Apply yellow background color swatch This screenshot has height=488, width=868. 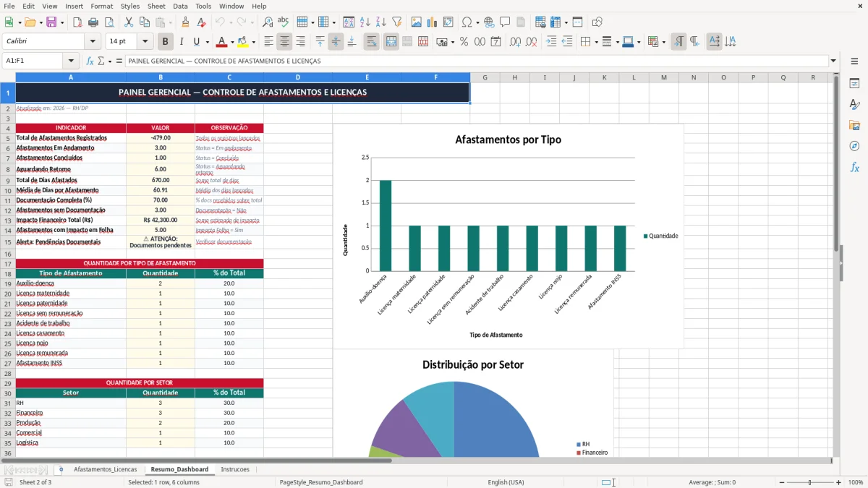(243, 42)
